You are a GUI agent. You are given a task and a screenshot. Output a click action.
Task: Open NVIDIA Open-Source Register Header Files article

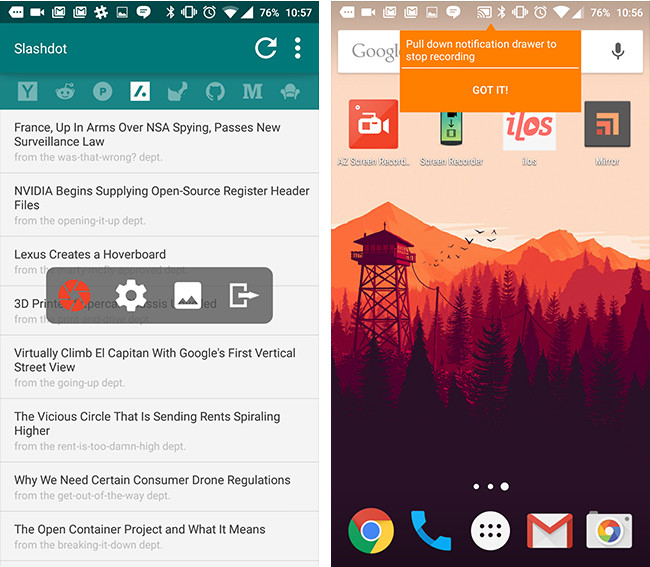pos(159,205)
